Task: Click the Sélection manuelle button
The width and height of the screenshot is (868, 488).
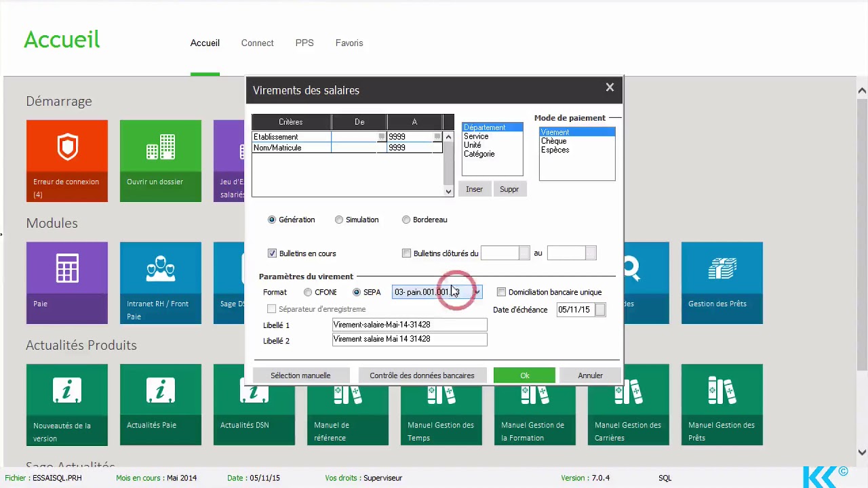Action: pos(300,375)
